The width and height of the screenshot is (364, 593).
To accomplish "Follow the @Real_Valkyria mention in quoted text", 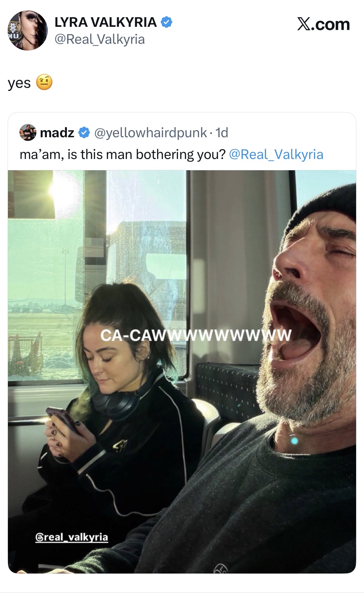I will click(276, 154).
